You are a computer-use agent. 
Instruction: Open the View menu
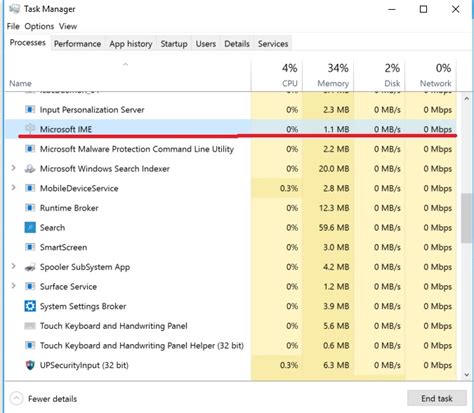click(68, 26)
